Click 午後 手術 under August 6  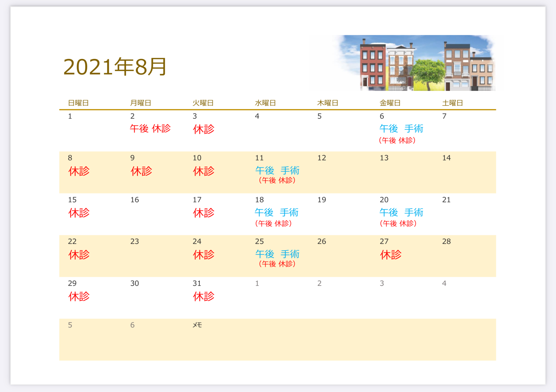click(x=402, y=128)
